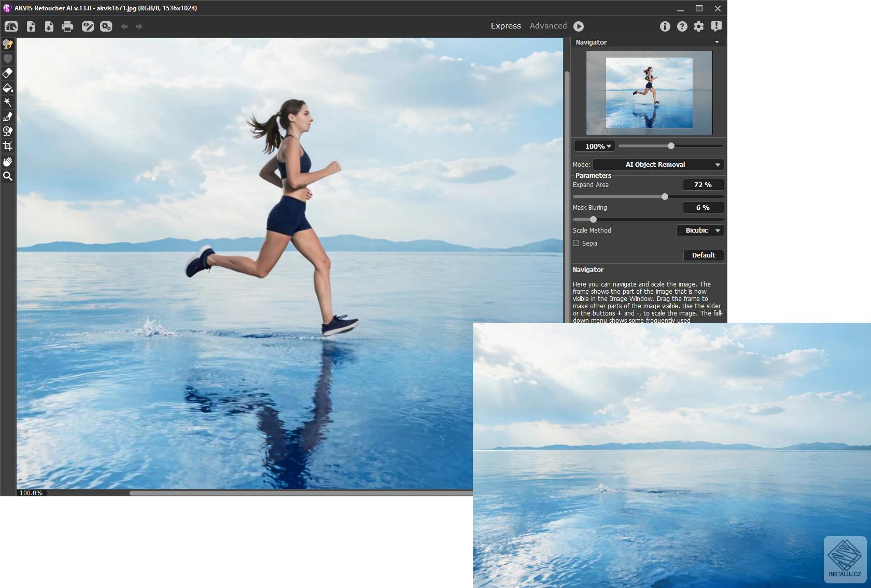Viewport: 871px width, 588px height.
Task: Redo with the right arrow icon
Action: 139,26
